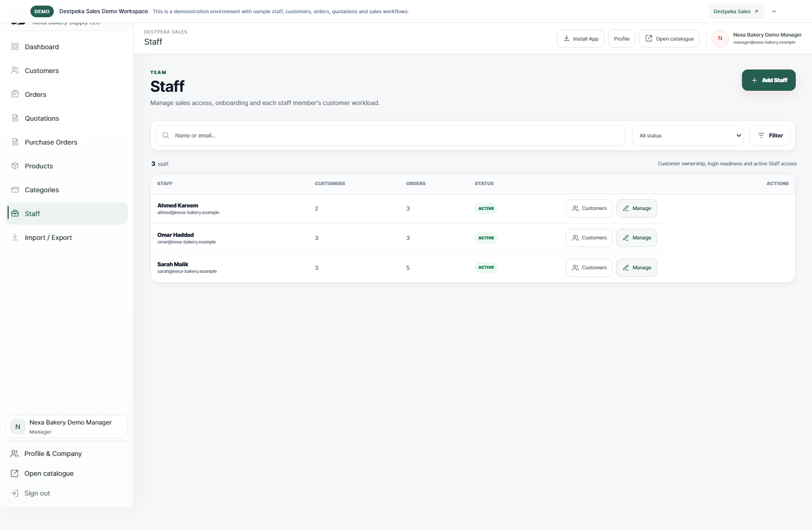Manage Sarah Malik's staff record
This screenshot has height=530, width=812.
pos(636,268)
